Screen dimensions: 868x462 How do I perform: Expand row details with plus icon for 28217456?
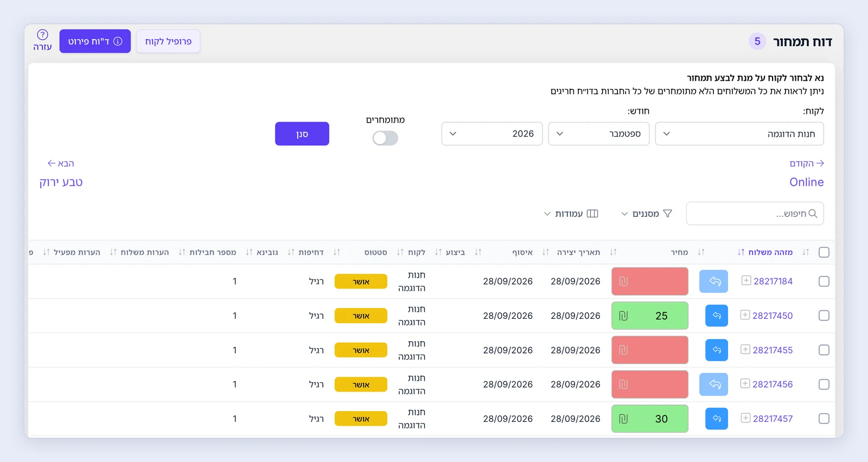(745, 383)
